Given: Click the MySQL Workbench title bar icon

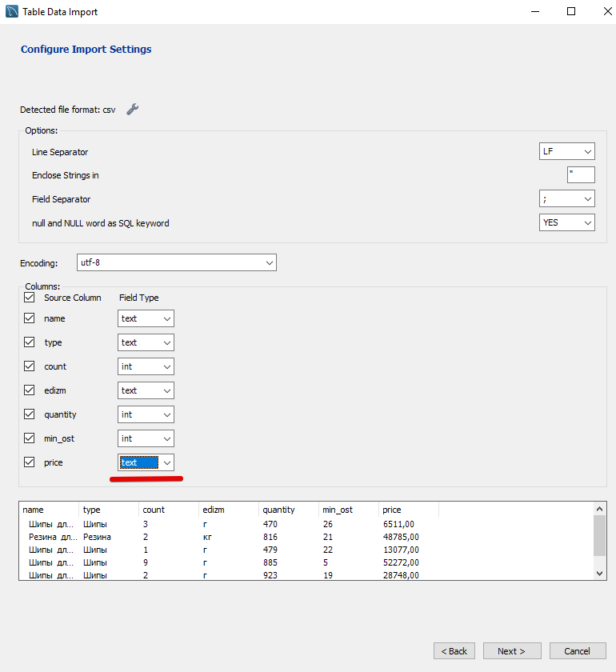Looking at the screenshot, I should coord(11,12).
